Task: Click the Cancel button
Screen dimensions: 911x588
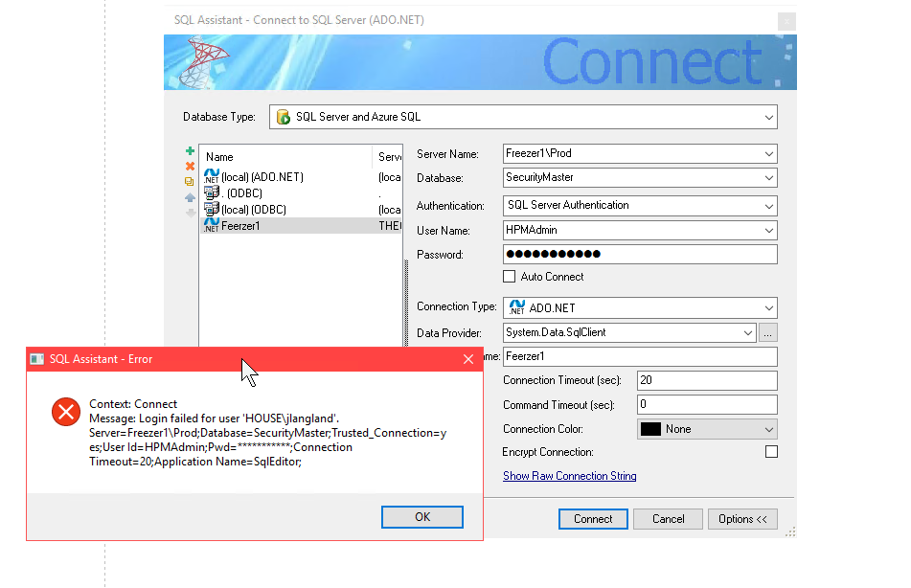Action: point(668,519)
